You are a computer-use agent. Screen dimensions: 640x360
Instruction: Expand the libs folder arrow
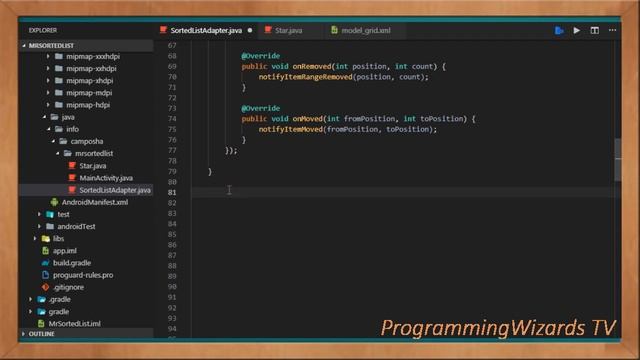pos(35,238)
